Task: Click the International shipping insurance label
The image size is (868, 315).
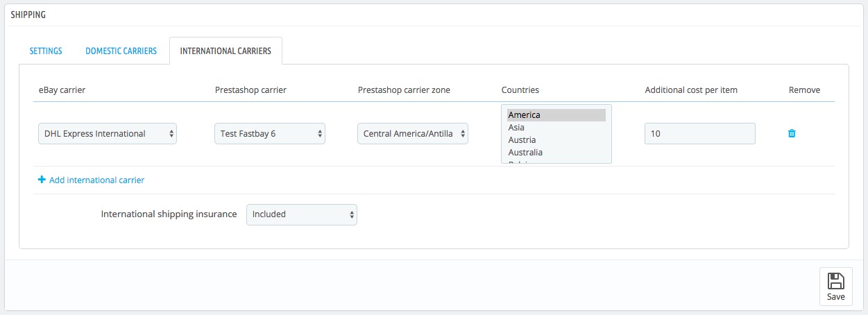Action: point(169,214)
